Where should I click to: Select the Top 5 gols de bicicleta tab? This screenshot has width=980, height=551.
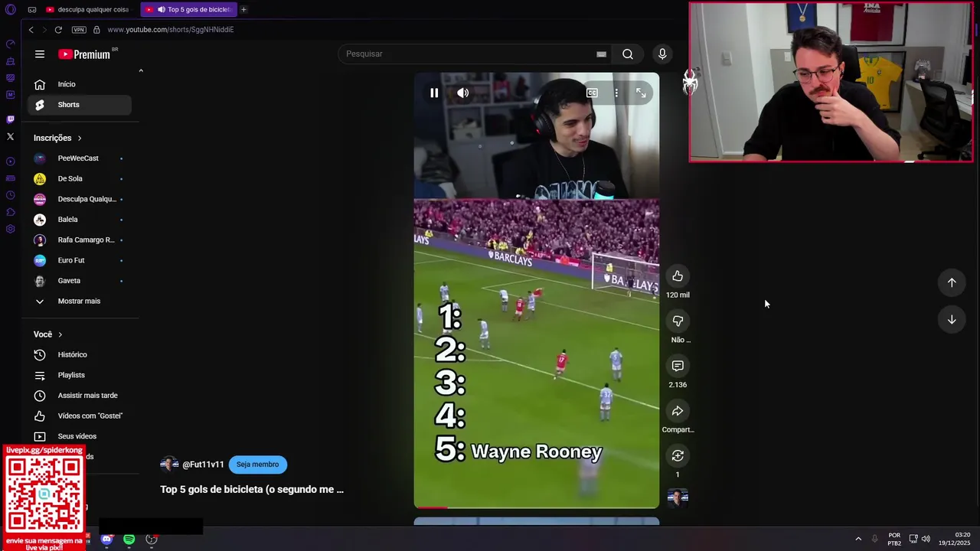click(x=189, y=10)
